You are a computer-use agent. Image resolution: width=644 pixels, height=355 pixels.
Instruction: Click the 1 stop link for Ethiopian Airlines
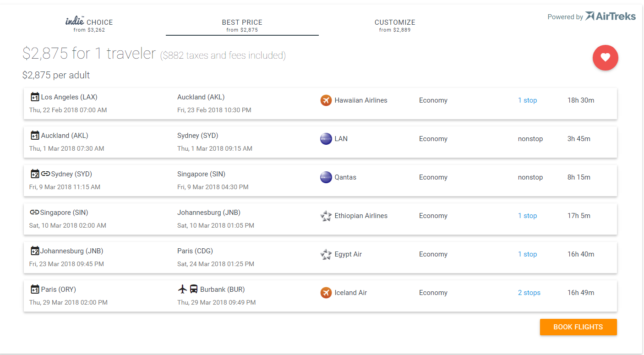click(x=527, y=216)
